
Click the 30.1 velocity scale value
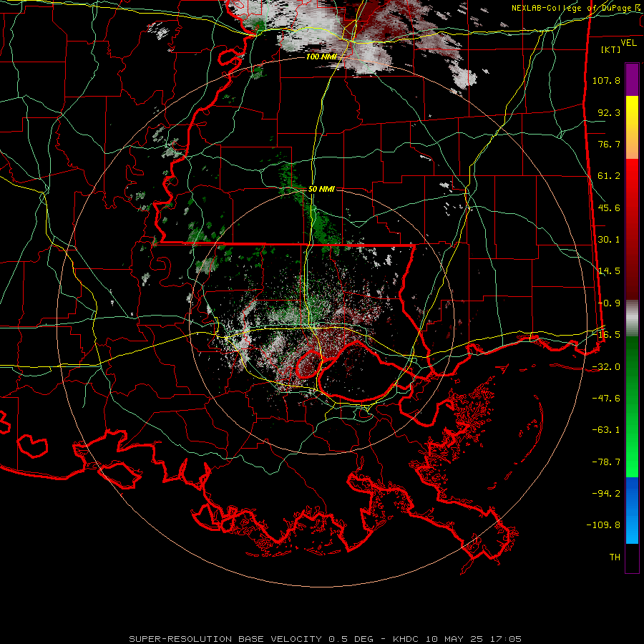point(609,240)
